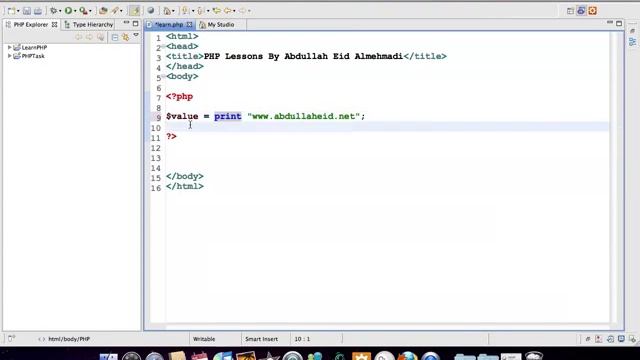
Task: Click the Next Annotation icon
Action: point(185,11)
